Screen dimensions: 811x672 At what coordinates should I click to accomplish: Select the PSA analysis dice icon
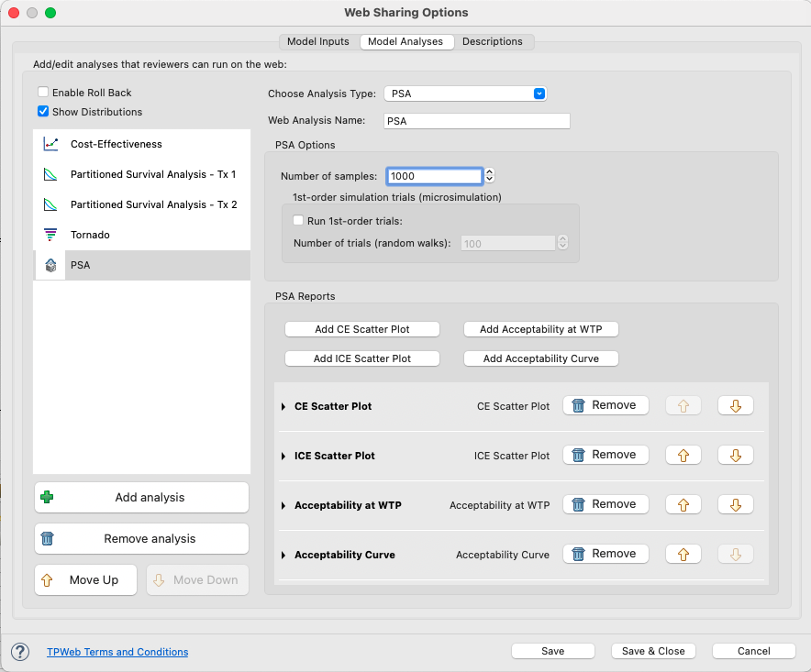click(x=50, y=265)
